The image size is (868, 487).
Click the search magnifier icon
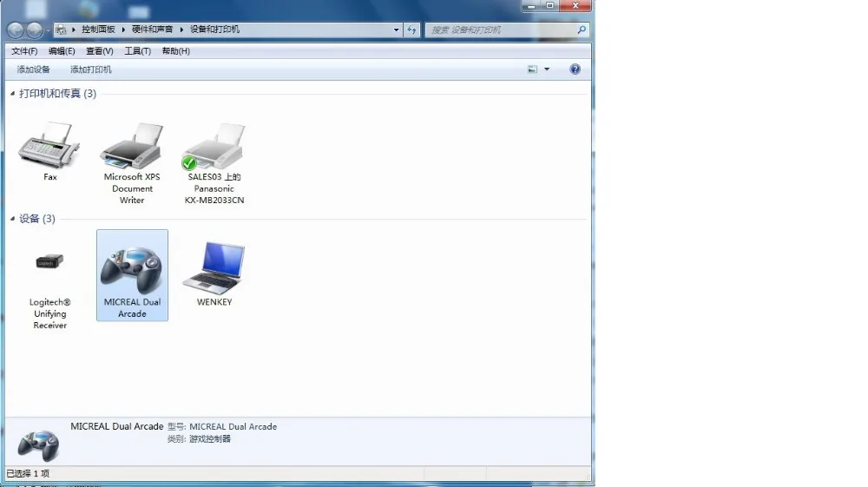[x=582, y=30]
